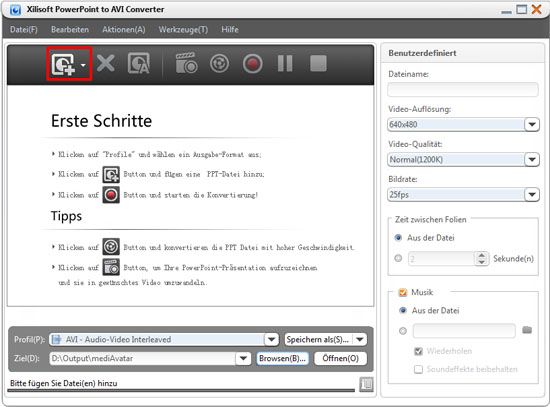Image resolution: width=550 pixels, height=407 pixels.
Task: Open the Speichern als dropdown arrow
Action: click(360, 339)
